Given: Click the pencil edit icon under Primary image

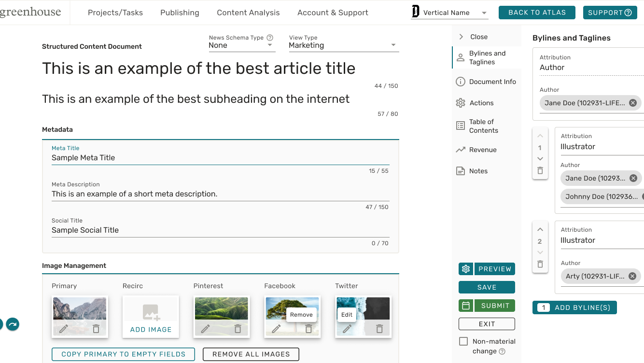Looking at the screenshot, I should pyautogui.click(x=64, y=329).
